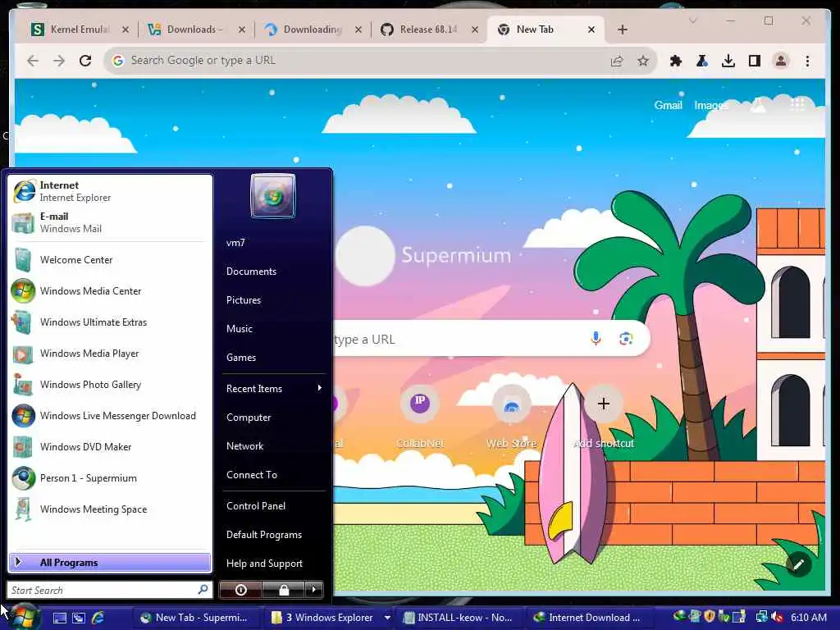
Task: Click the user account picture
Action: [x=272, y=196]
